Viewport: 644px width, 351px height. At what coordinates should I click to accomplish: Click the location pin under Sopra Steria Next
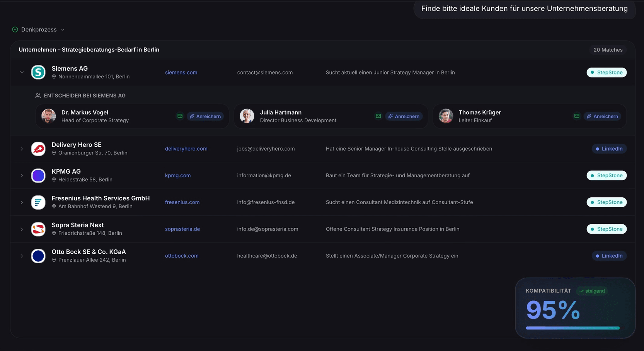click(x=54, y=233)
